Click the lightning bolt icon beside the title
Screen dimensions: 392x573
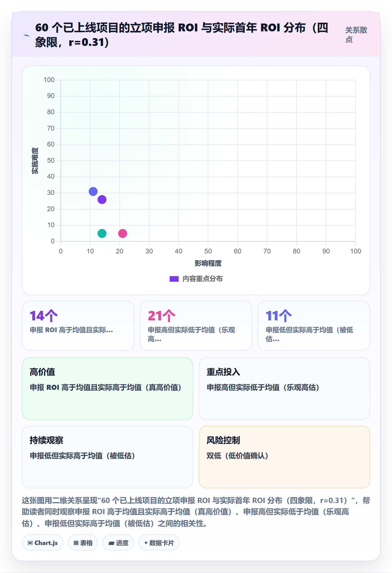tap(27, 35)
